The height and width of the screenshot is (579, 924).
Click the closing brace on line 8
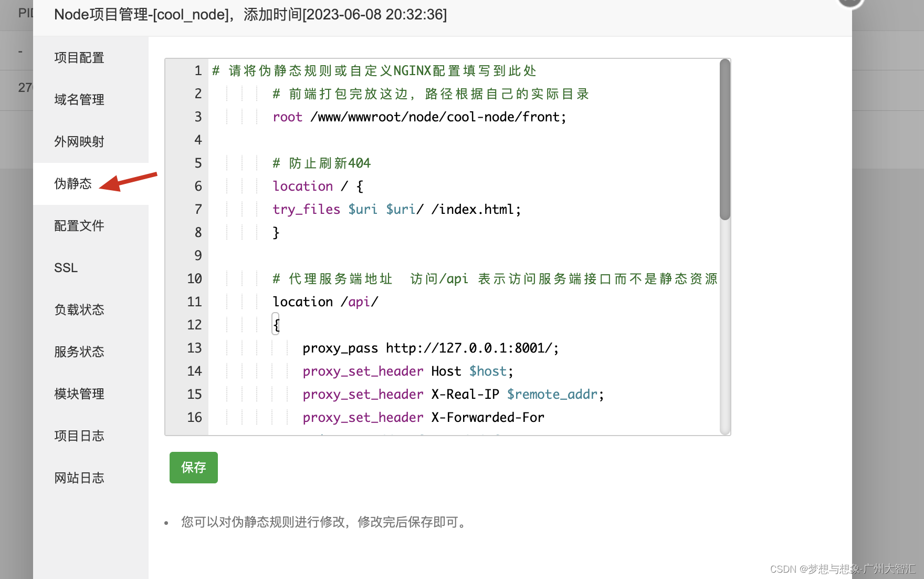pos(276,233)
